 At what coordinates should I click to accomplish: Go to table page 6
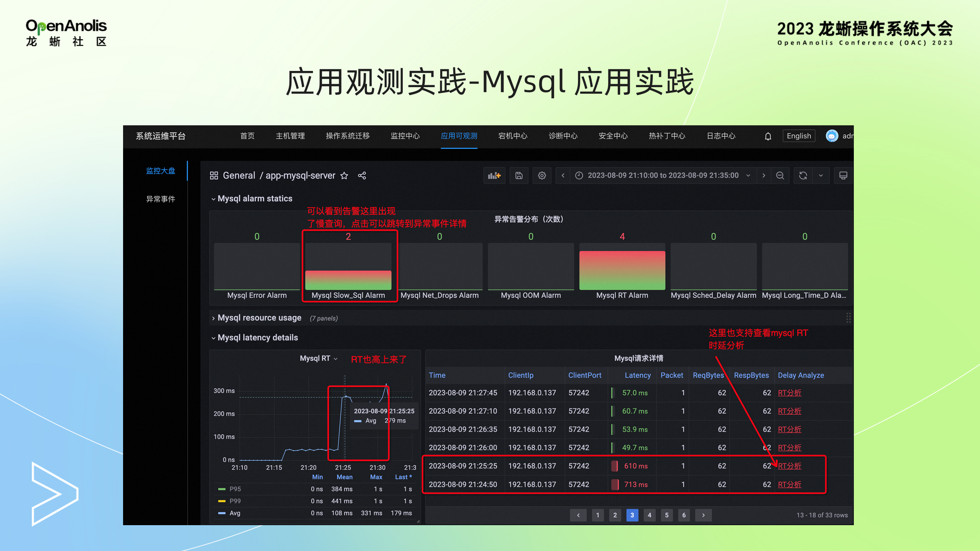(x=684, y=515)
